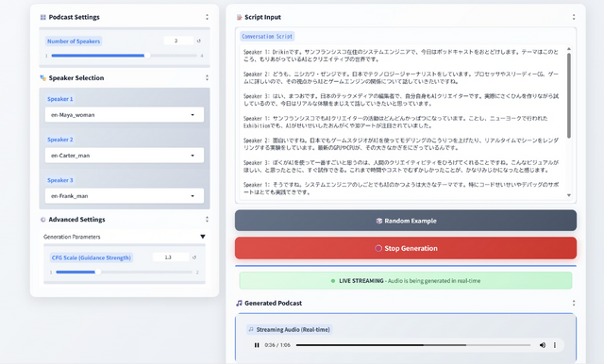This screenshot has height=364, width=604.
Task: Open the Podcast Settings kebab menu
Action: 207,17
